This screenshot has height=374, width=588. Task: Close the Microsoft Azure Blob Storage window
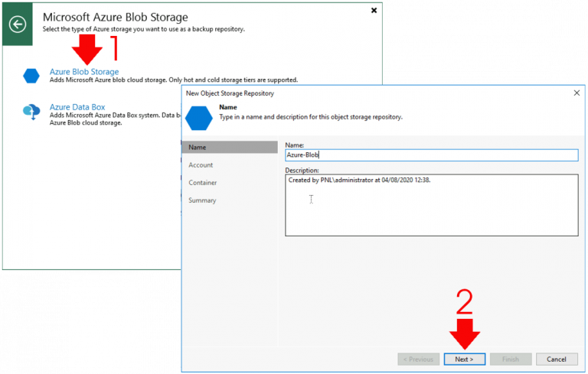point(374,11)
